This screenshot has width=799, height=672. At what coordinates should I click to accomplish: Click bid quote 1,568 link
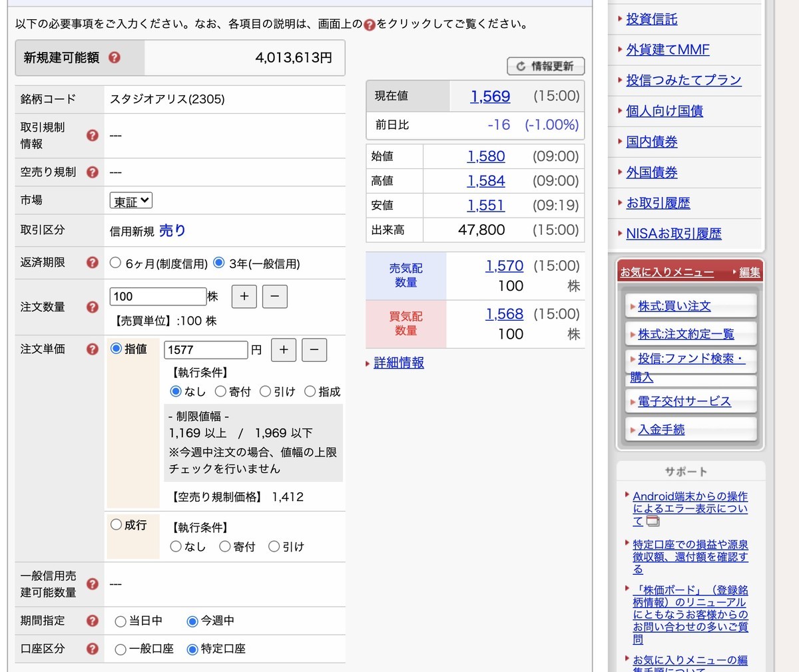tap(505, 314)
